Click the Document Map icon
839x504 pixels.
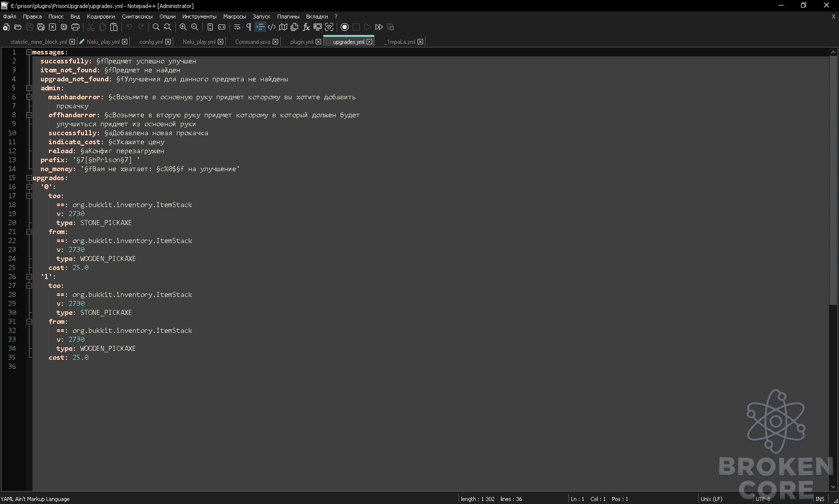coord(283,27)
